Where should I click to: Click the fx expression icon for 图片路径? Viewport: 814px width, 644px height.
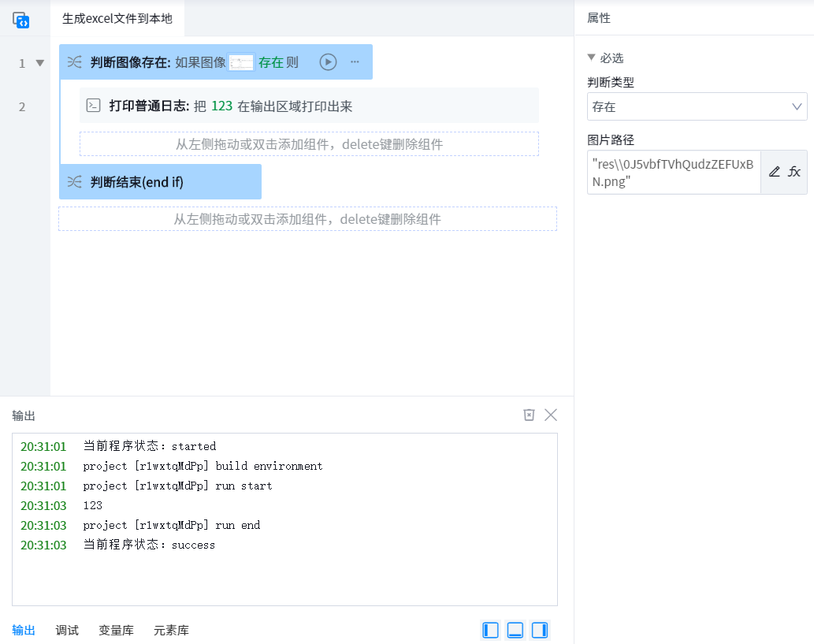coord(794,172)
